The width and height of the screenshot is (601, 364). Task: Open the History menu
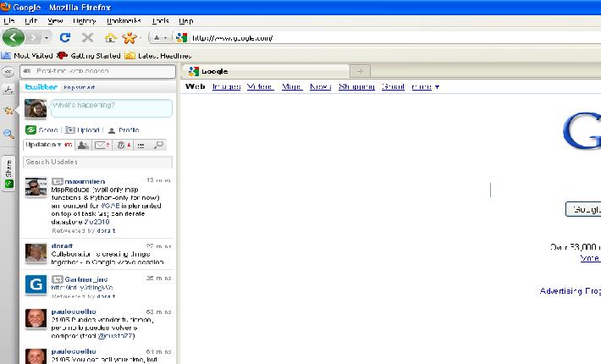(x=84, y=20)
